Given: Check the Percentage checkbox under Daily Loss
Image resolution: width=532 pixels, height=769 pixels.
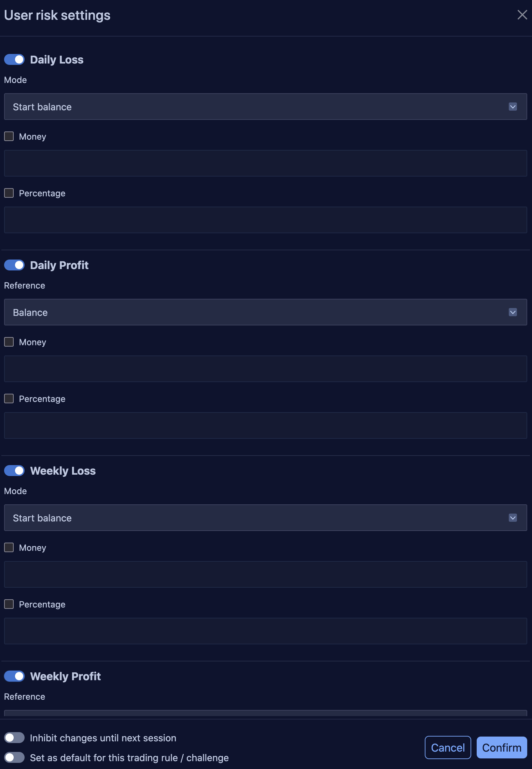Looking at the screenshot, I should [9, 193].
